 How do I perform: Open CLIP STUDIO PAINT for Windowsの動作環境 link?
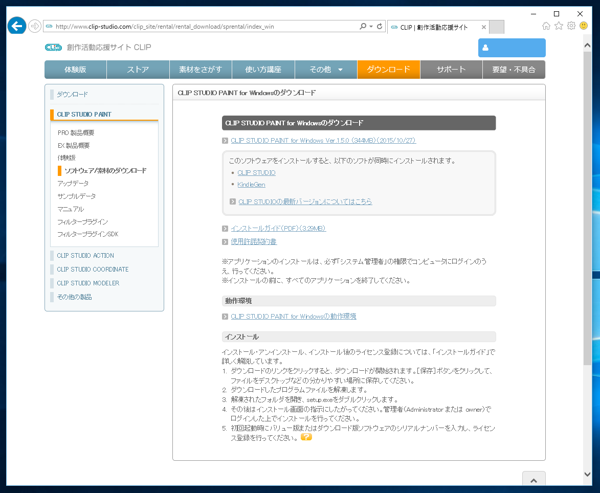(x=293, y=317)
